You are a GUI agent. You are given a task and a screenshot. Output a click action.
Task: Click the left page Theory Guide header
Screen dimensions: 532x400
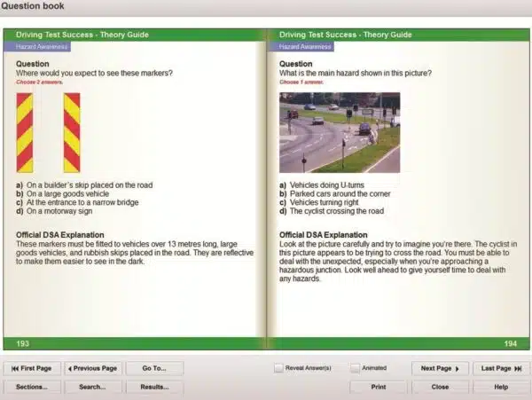[82, 35]
